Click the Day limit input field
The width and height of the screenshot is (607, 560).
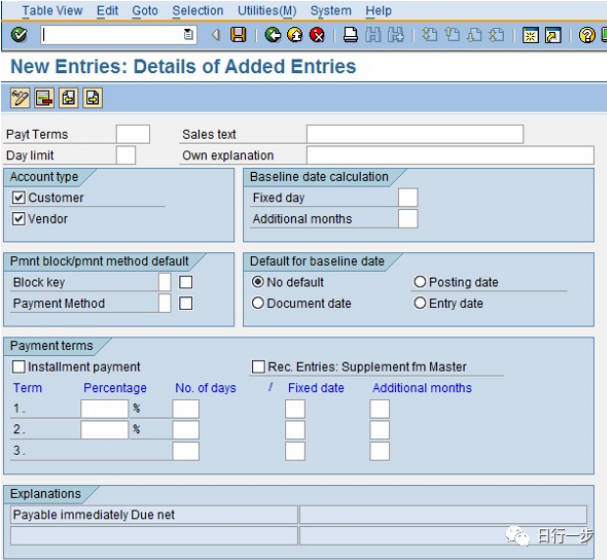coord(126,155)
